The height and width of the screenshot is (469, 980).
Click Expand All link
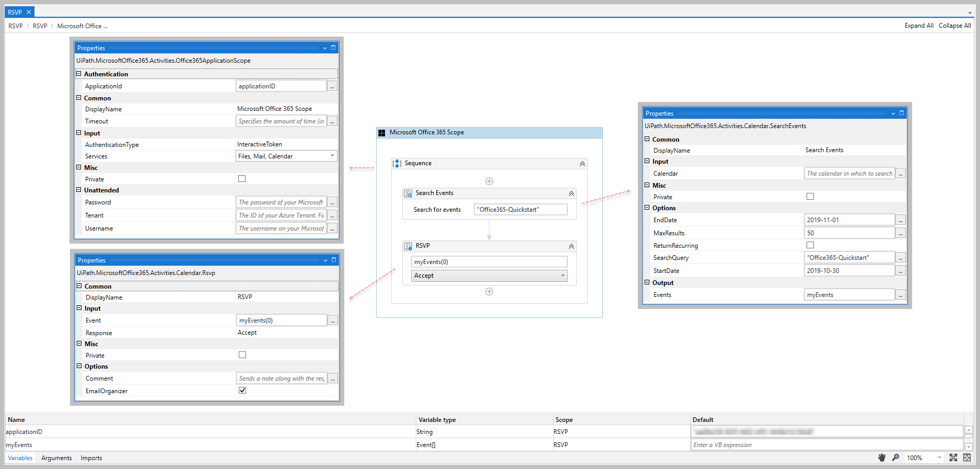coord(919,26)
